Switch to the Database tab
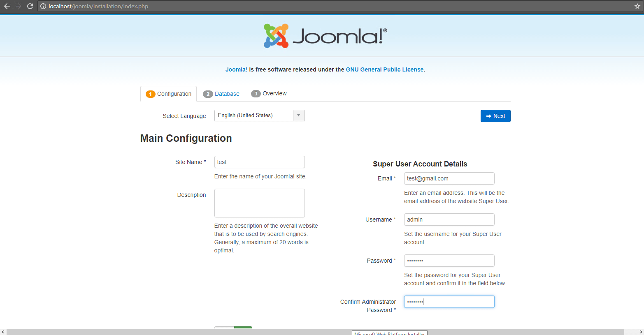This screenshot has height=335, width=644. pos(221,94)
